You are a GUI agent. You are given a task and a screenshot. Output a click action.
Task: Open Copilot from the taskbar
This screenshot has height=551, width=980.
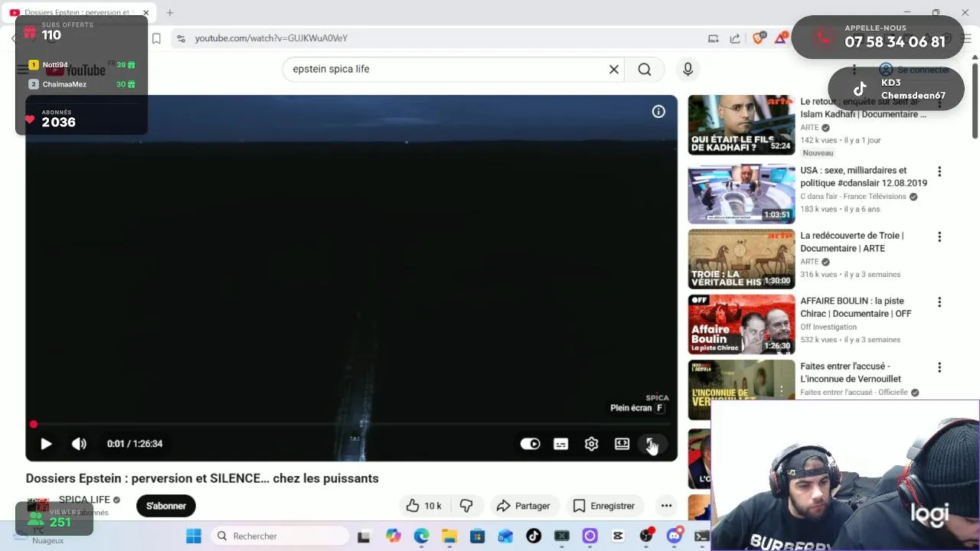pos(394,536)
